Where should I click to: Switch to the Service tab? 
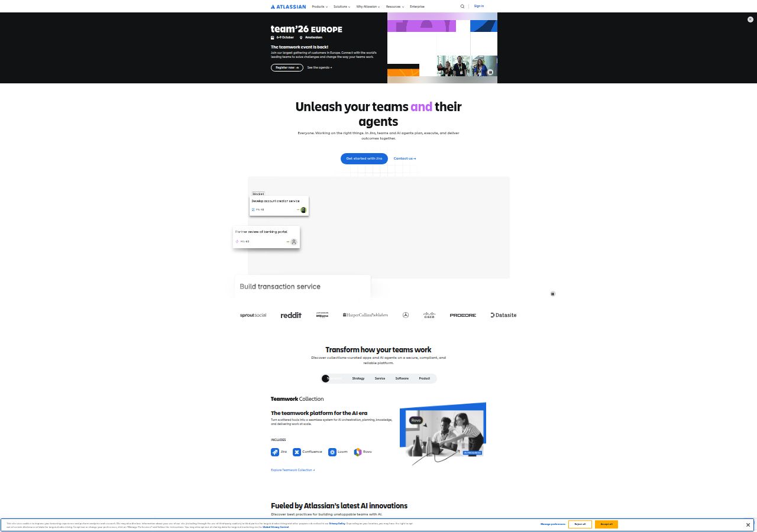click(x=380, y=378)
